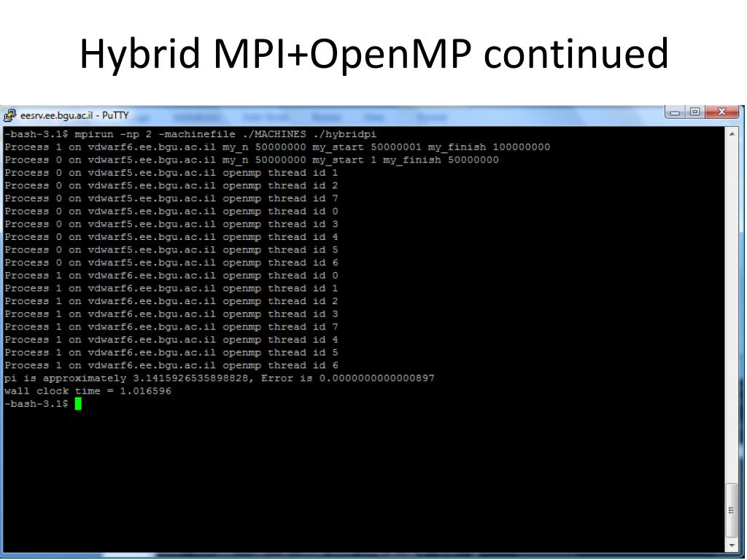Click the scrollbar down arrow

tap(732, 546)
